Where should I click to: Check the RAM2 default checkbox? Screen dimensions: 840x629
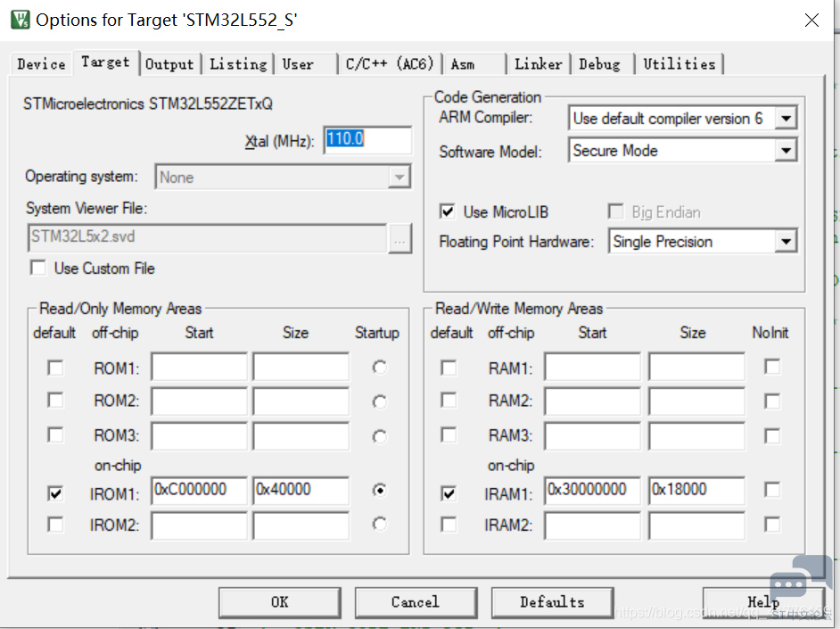[x=449, y=401]
